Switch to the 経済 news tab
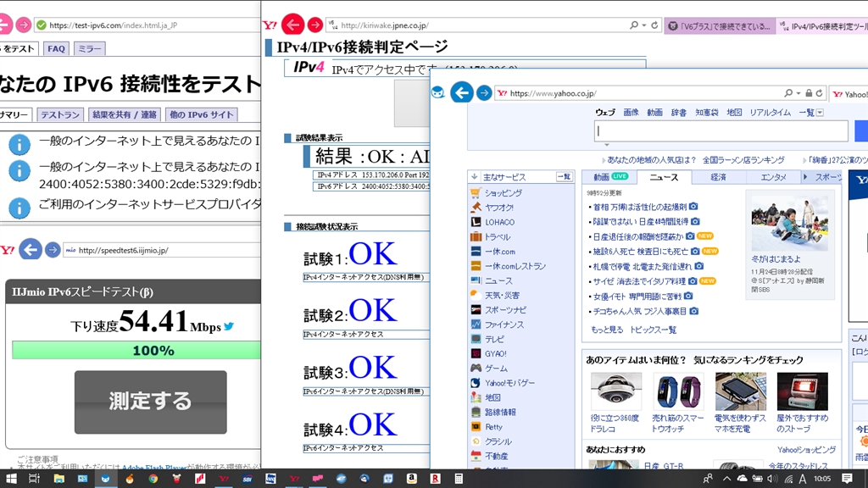 [x=718, y=177]
